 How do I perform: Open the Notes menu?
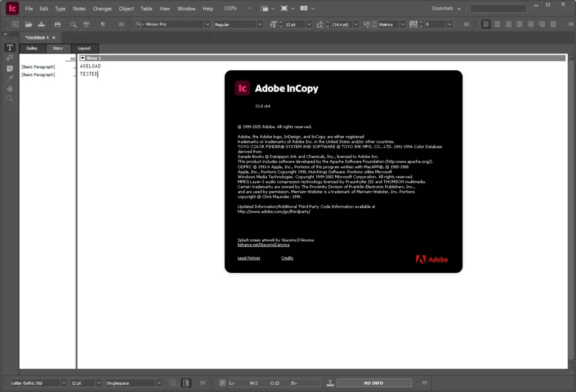[79, 8]
